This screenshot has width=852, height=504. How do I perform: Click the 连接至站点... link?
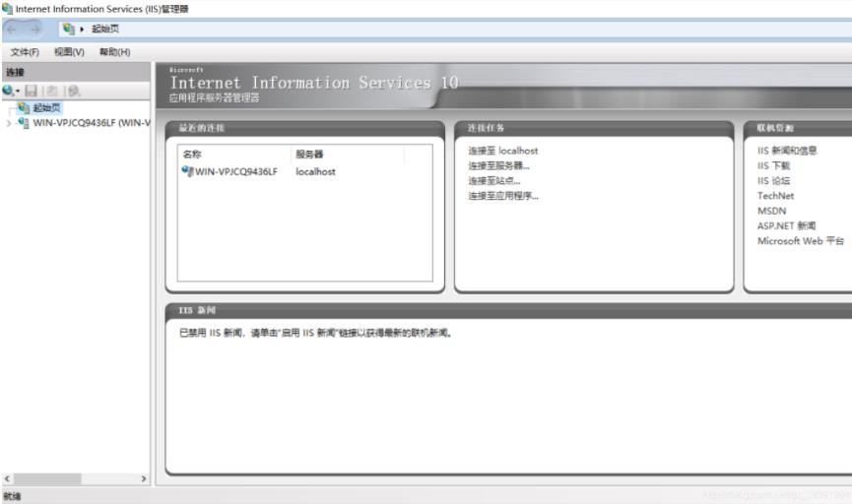(x=493, y=181)
